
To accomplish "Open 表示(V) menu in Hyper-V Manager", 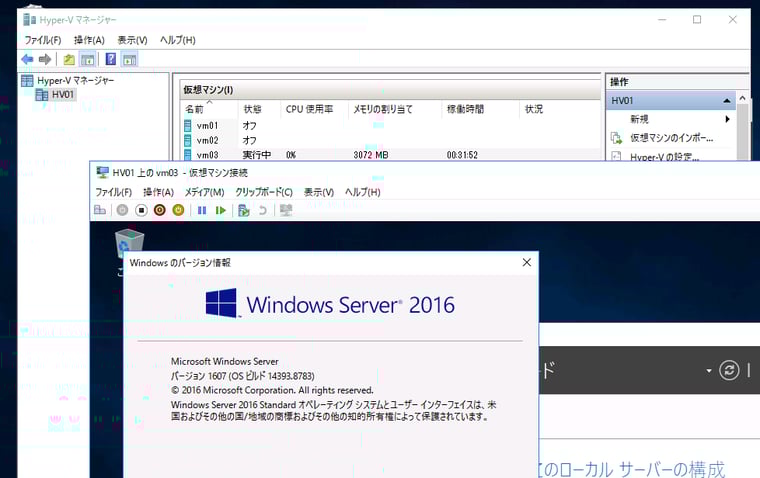I will [132, 40].
